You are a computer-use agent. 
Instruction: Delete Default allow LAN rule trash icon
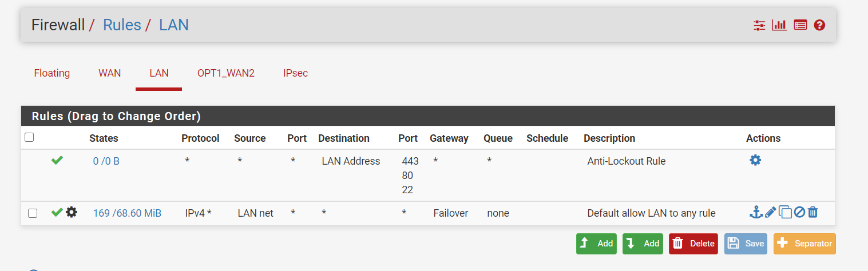point(813,213)
